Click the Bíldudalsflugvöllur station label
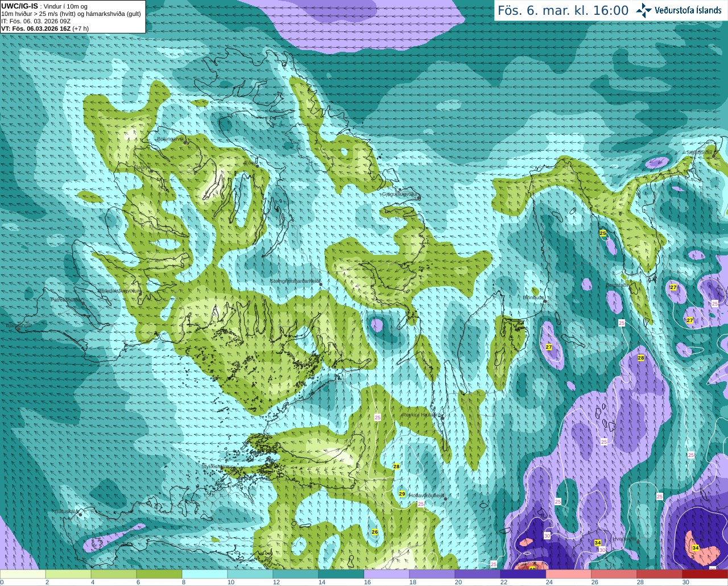This screenshot has width=728, height=586. coord(118,290)
